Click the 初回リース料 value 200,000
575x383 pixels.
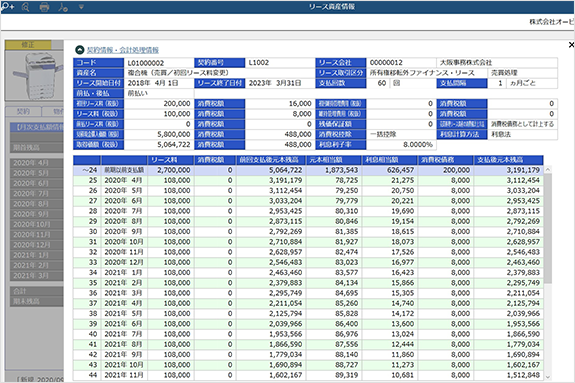(x=159, y=104)
